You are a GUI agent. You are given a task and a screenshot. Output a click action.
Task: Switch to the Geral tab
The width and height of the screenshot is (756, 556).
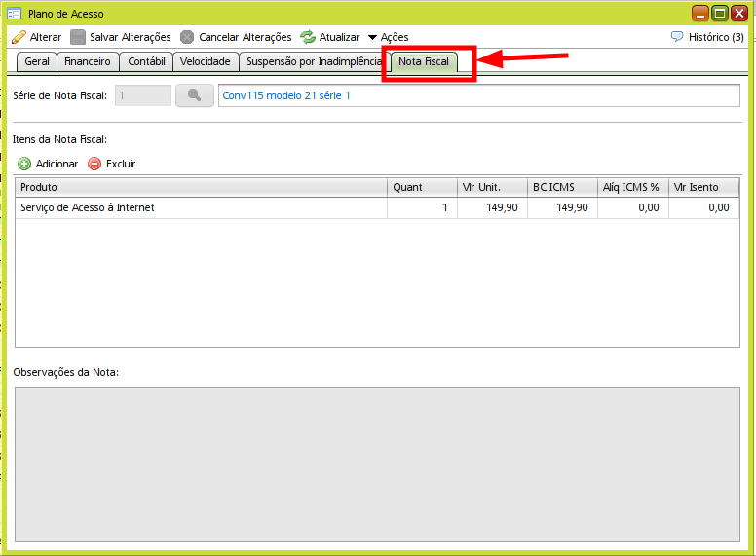pos(37,61)
